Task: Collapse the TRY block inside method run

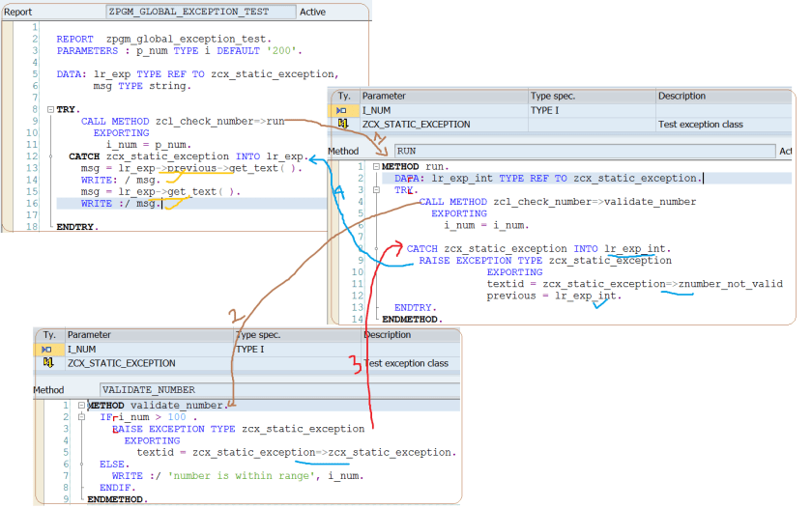Action: coord(376,190)
